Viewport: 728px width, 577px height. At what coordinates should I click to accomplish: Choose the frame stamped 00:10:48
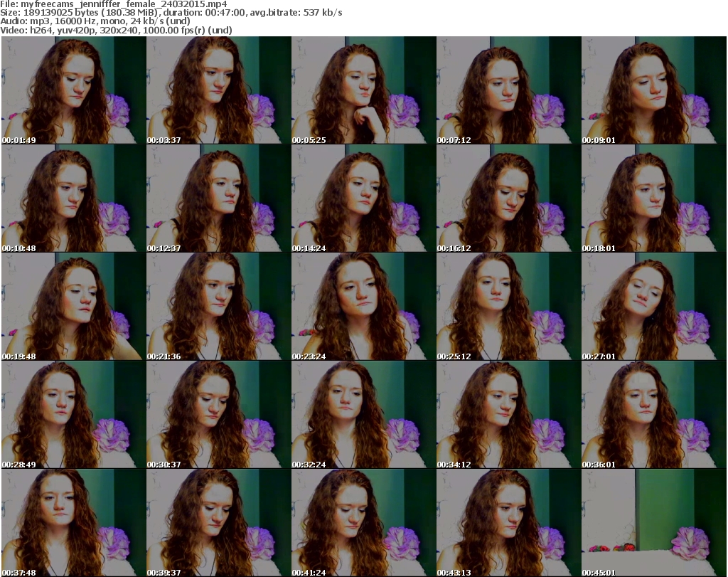pyautogui.click(x=74, y=198)
